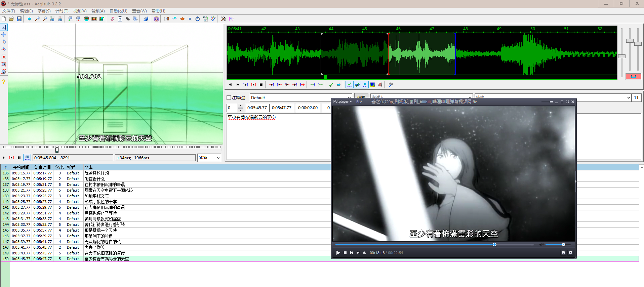Open the Potplayer main menu dropdown
Viewport: 644px width, 287px height.
[x=342, y=102]
